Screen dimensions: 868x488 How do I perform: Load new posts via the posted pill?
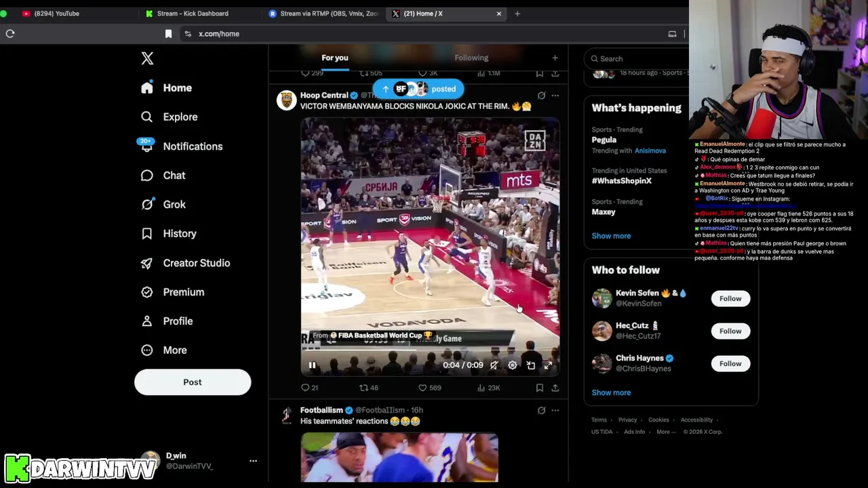tap(418, 89)
